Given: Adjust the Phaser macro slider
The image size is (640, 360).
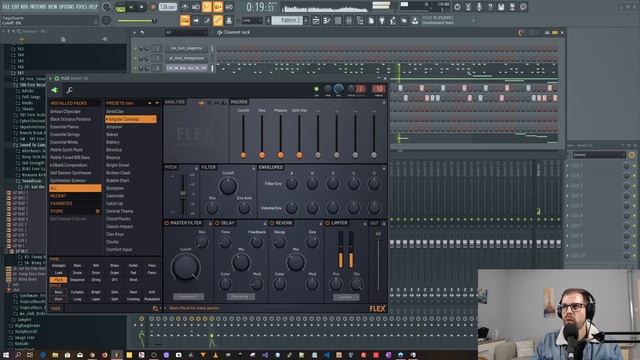Looking at the screenshot, I should [x=280, y=136].
